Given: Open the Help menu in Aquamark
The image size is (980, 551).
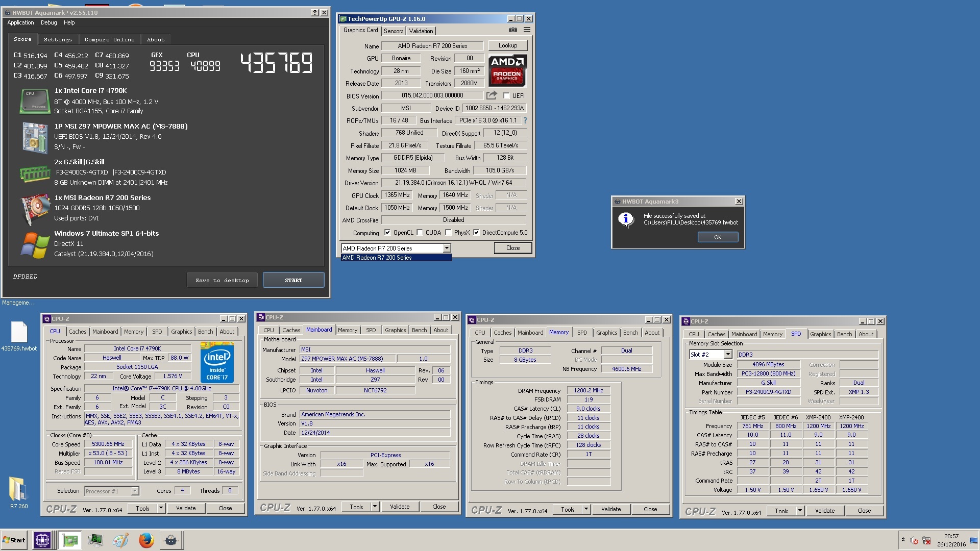Looking at the screenshot, I should point(69,22).
